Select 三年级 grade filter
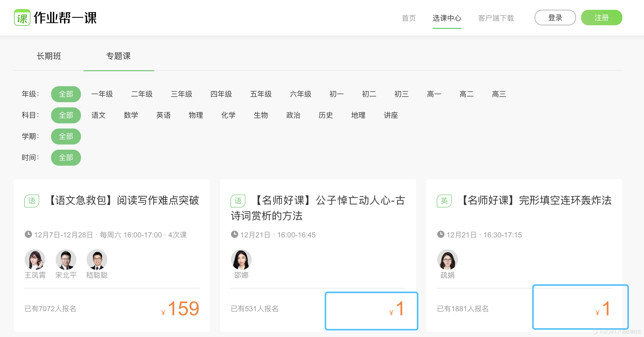Screen dimensions: 644x337 [181, 94]
